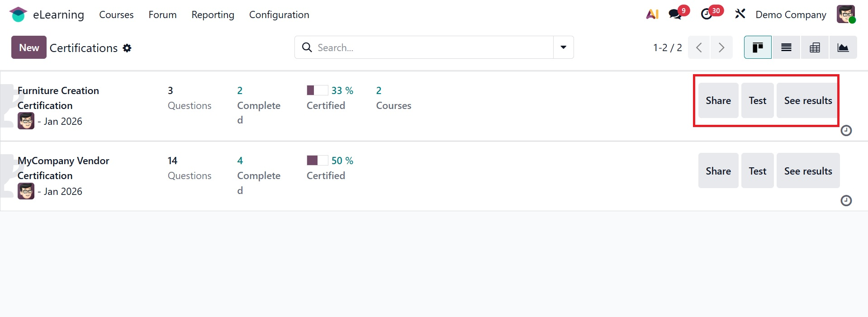Switch to List view

point(786,47)
